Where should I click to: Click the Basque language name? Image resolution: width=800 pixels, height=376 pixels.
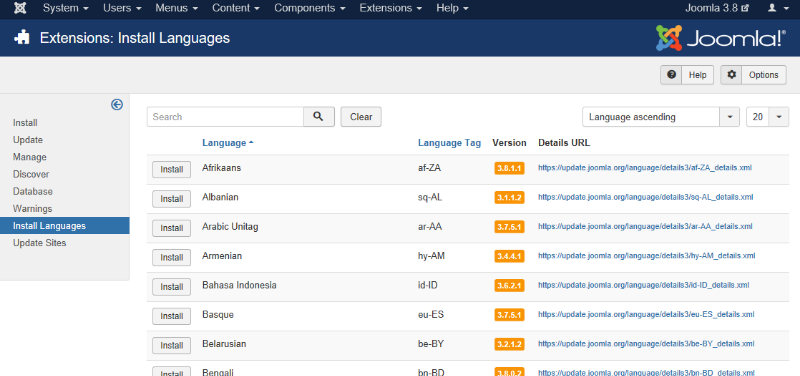218,315
